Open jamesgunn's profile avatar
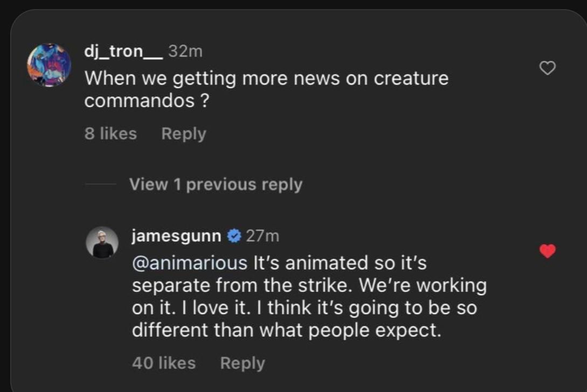587x392 pixels. click(x=102, y=242)
